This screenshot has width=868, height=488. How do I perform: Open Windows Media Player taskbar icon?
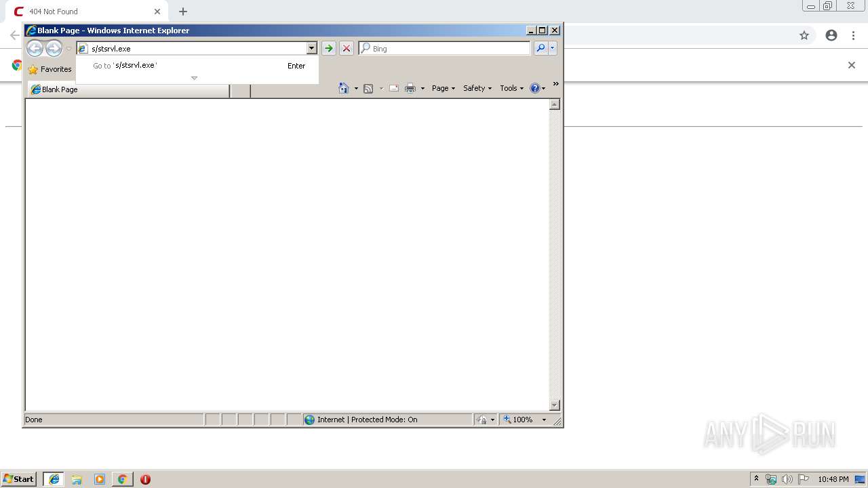pyautogui.click(x=100, y=479)
